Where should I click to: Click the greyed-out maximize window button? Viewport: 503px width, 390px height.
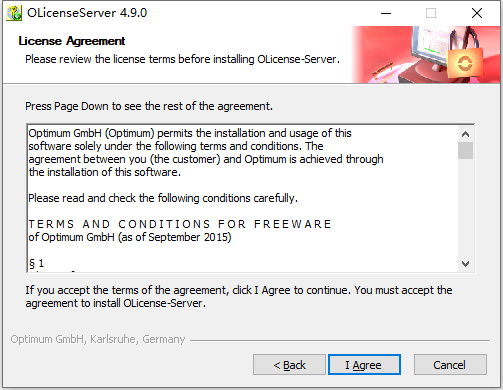431,13
